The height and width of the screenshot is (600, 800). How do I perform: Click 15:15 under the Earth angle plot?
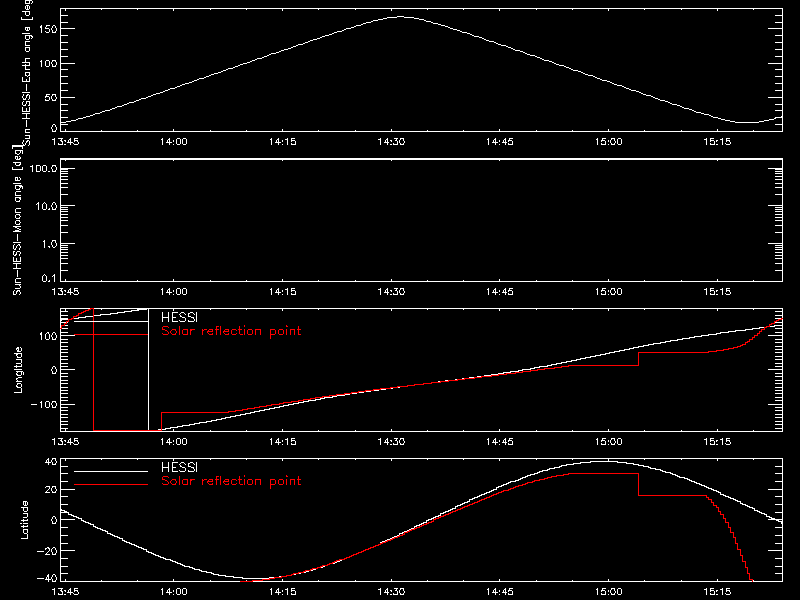tap(717, 142)
